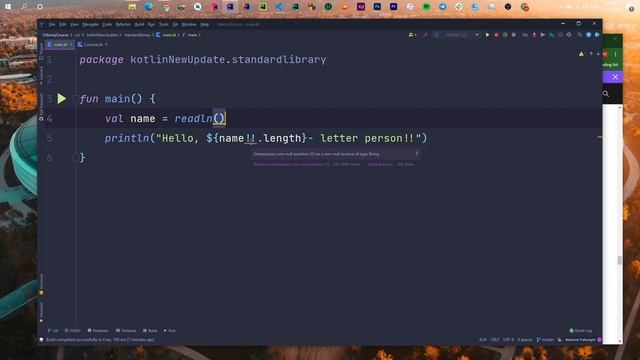Open Problems tool window

(x=98, y=331)
